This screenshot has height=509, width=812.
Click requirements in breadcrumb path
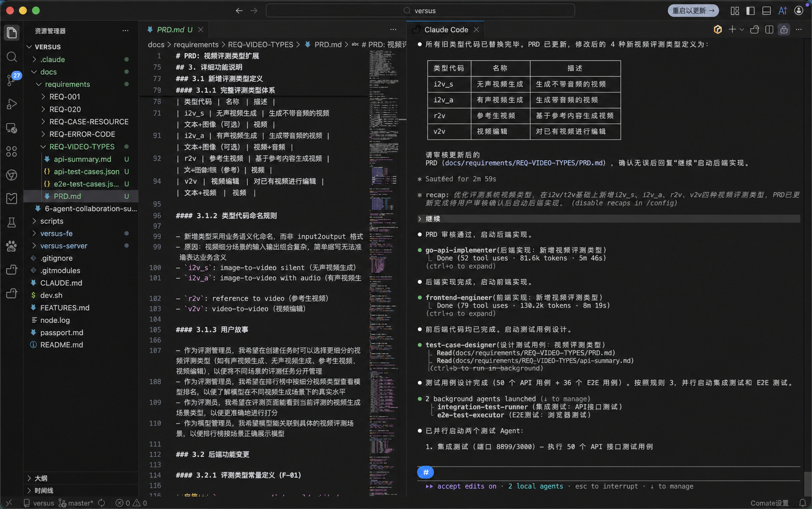point(196,45)
